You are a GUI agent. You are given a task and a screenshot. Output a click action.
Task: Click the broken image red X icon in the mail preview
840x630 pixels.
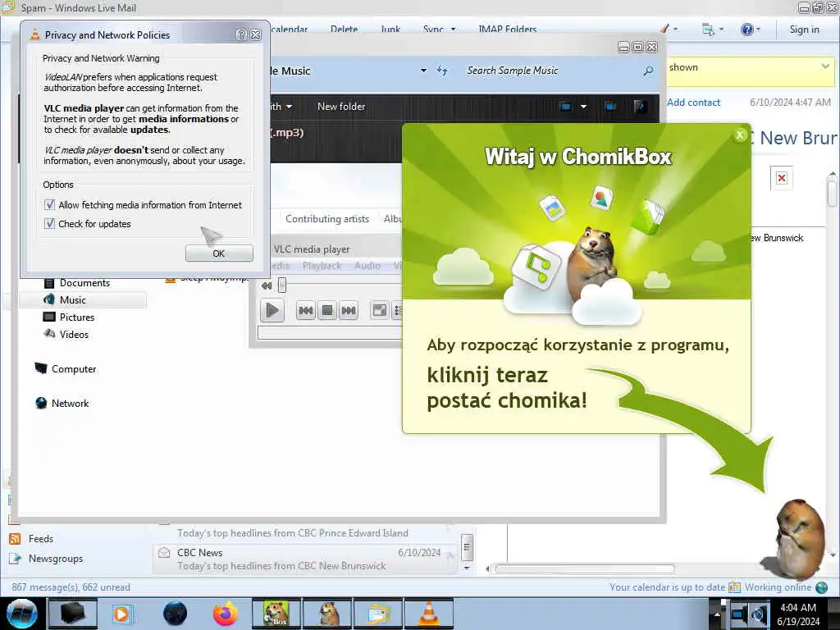[x=782, y=178]
